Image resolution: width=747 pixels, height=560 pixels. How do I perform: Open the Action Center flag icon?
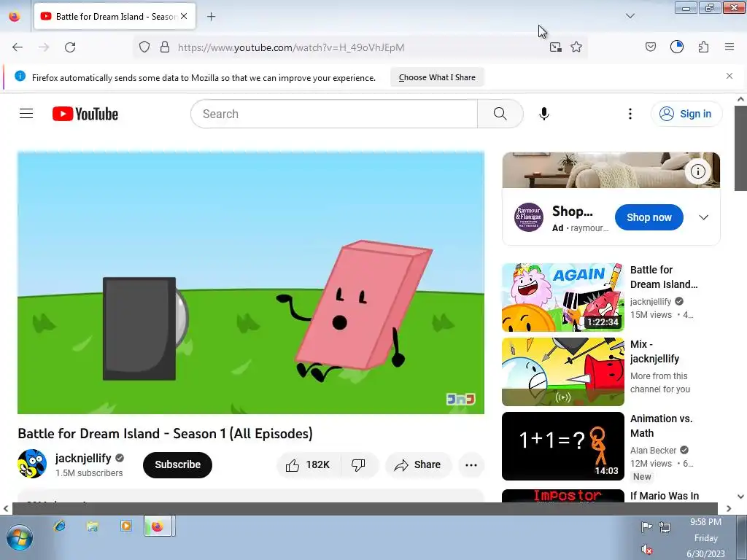646,526
